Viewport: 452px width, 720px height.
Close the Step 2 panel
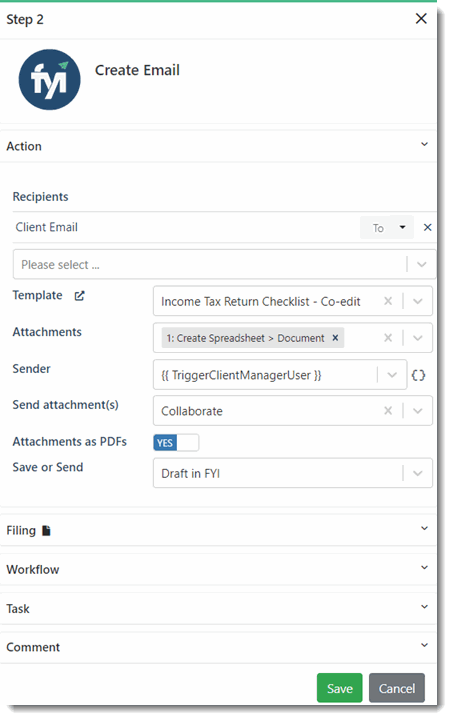(421, 19)
